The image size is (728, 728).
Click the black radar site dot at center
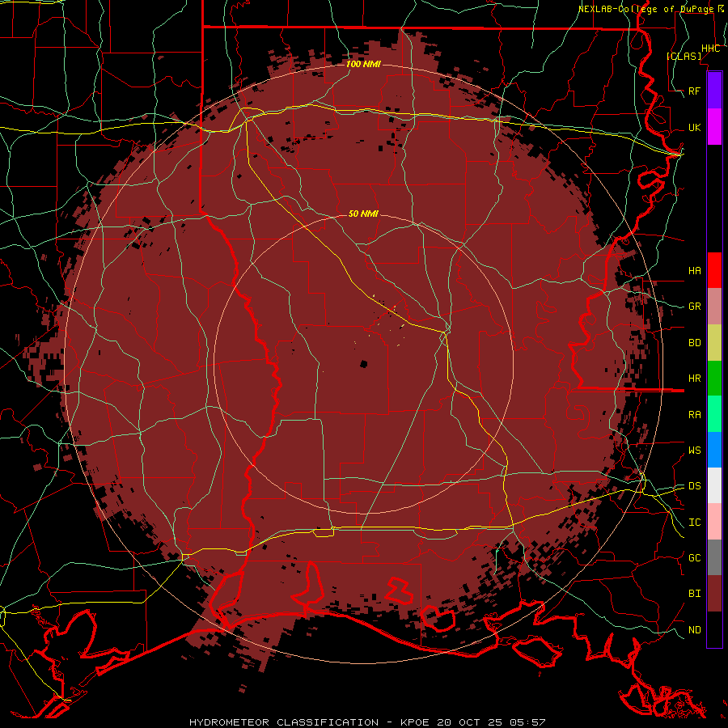click(363, 364)
